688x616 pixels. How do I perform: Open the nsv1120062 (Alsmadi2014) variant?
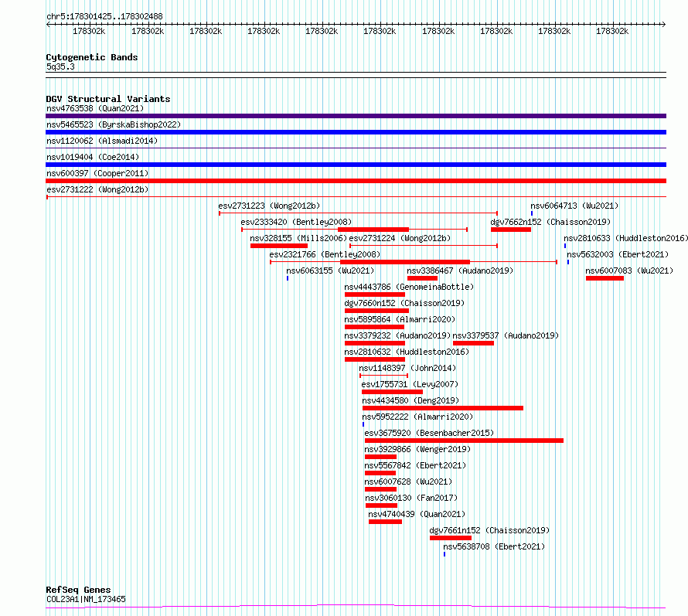pos(102,141)
